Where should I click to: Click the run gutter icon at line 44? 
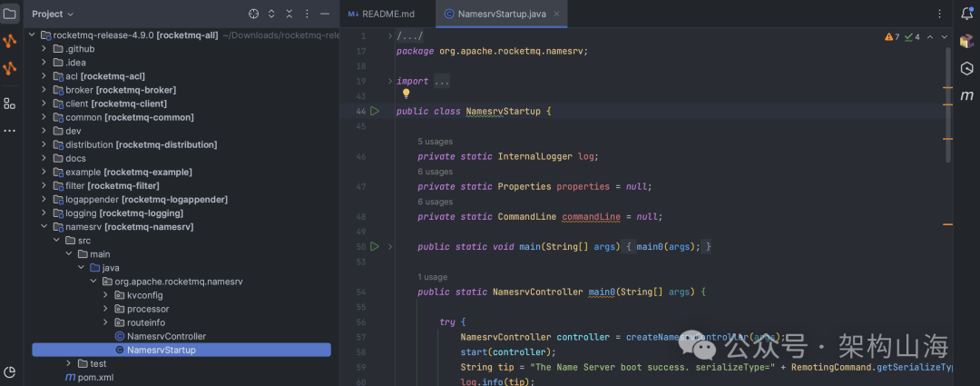point(375,111)
